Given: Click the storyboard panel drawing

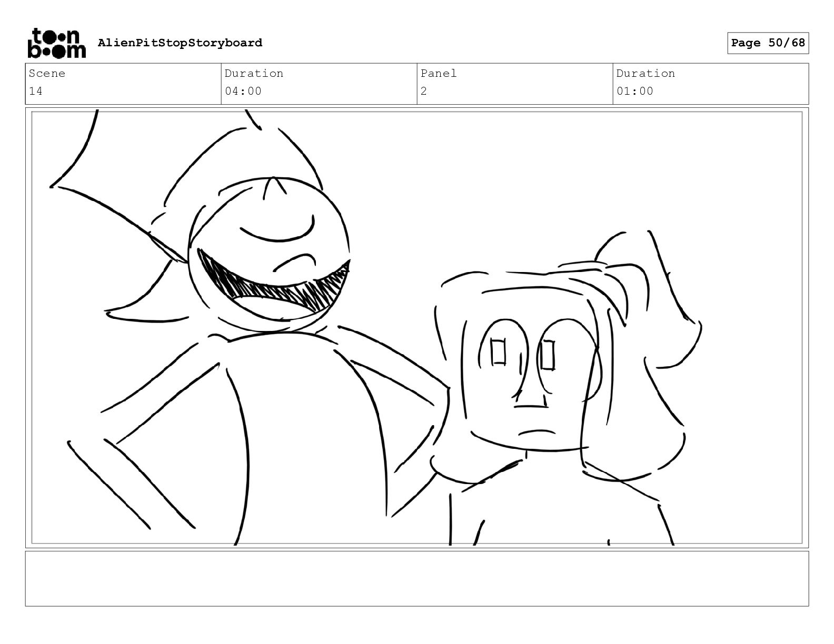Looking at the screenshot, I should pos(417,328).
